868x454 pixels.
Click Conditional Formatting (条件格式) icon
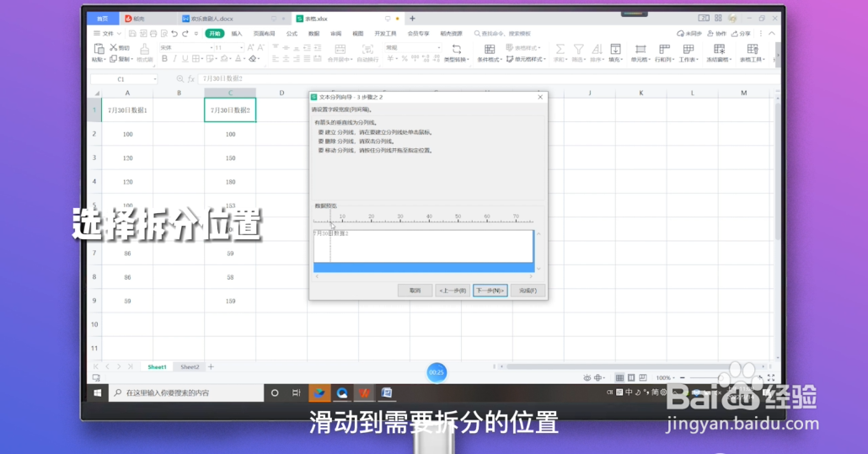point(490,49)
